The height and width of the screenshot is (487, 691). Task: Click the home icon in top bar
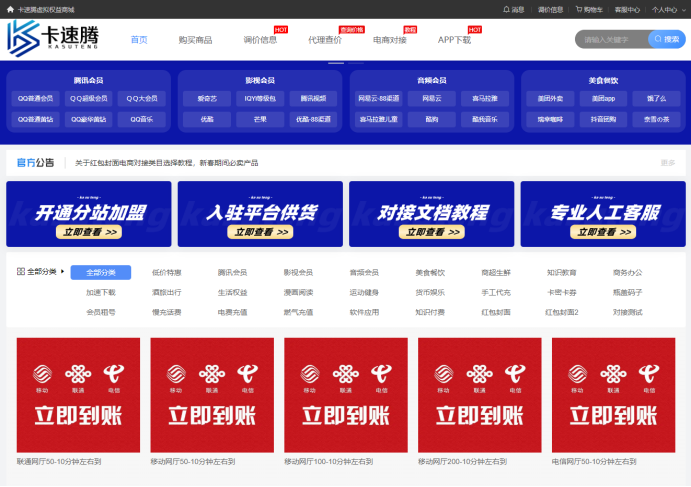tap(10, 9)
